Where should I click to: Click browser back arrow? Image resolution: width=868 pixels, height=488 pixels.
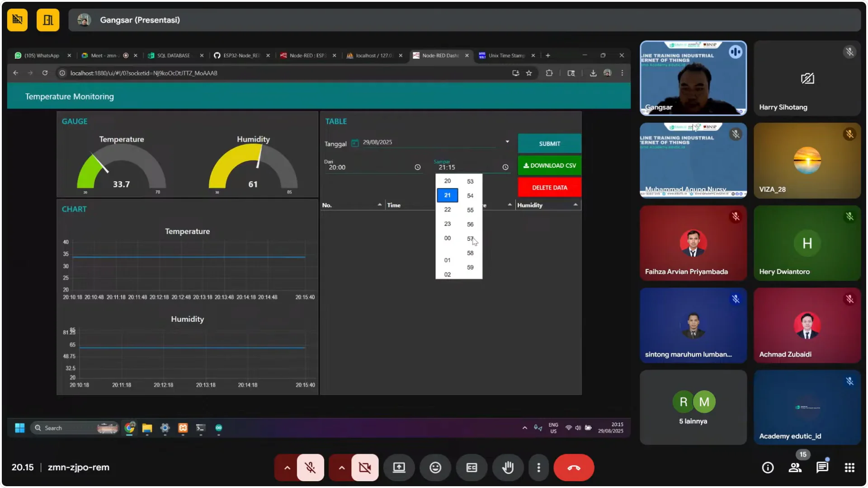pos(16,73)
